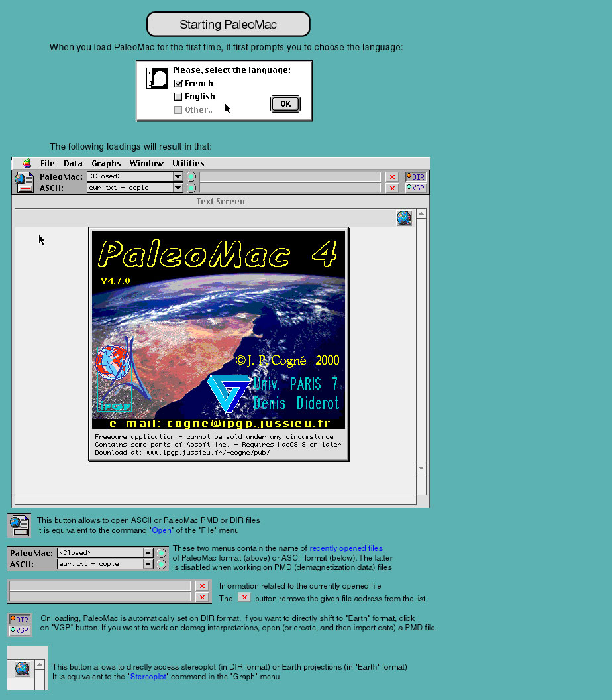Click the open-file icon in the PaleoMac toolbar

click(24, 182)
